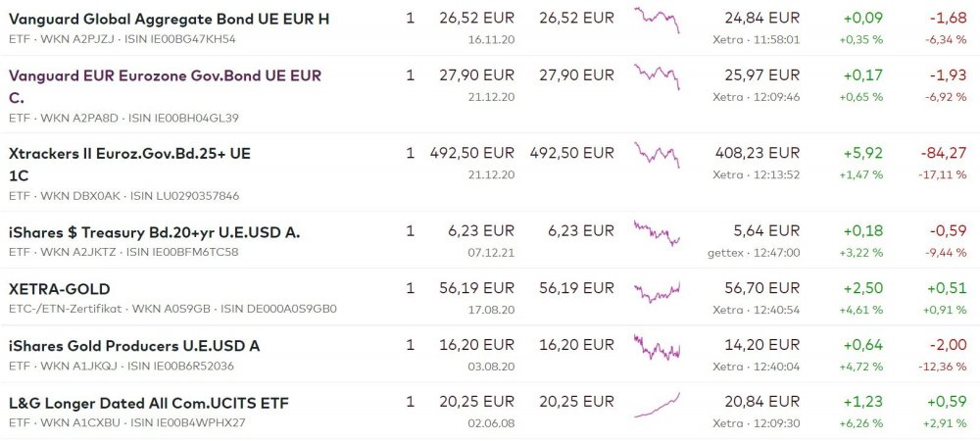The width and height of the screenshot is (980, 441).
Task: Click the 56,70 EUR current XETRA-GOLD price
Action: [766, 289]
